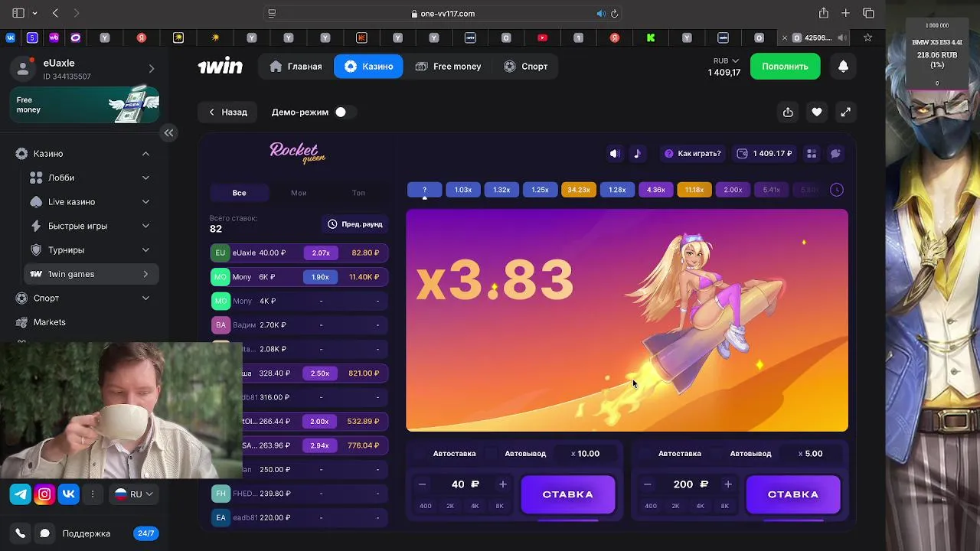Image resolution: width=980 pixels, height=551 pixels.
Task: Enter fullscreen mode for the game
Action: [x=845, y=112]
